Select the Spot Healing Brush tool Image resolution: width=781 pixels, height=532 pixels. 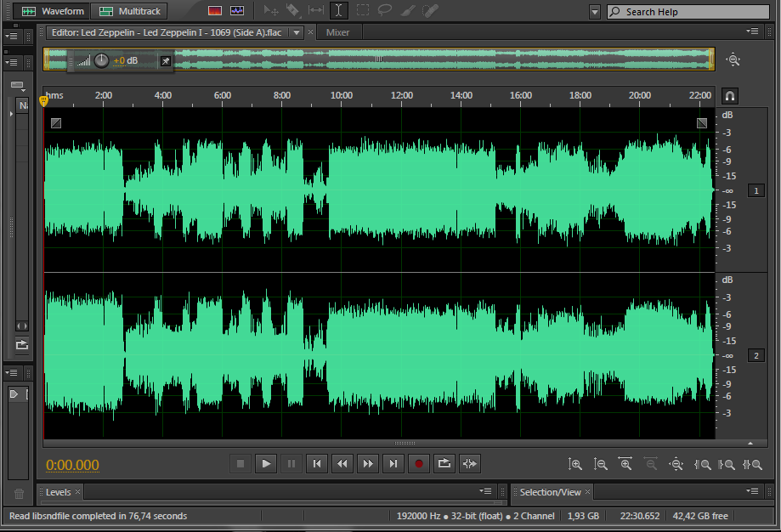point(430,10)
